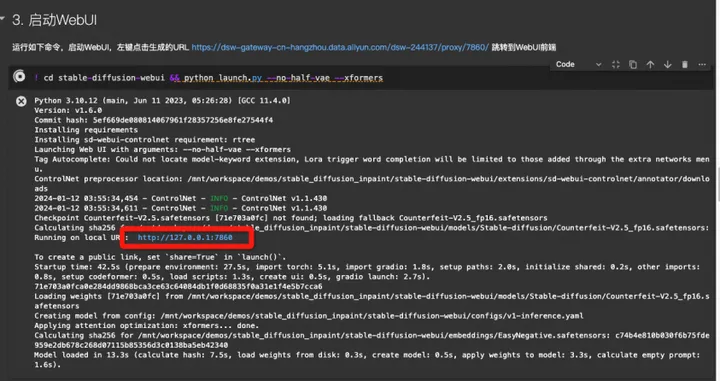The width and height of the screenshot is (720, 381).
Task: Collapse the '3. 启动WebUI' section triangle
Action: (2, 19)
